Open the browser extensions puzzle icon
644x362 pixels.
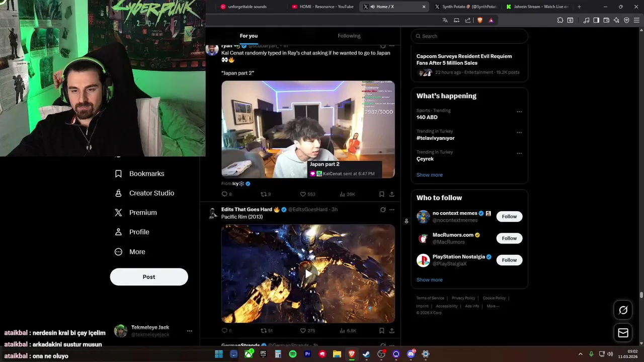(560, 20)
